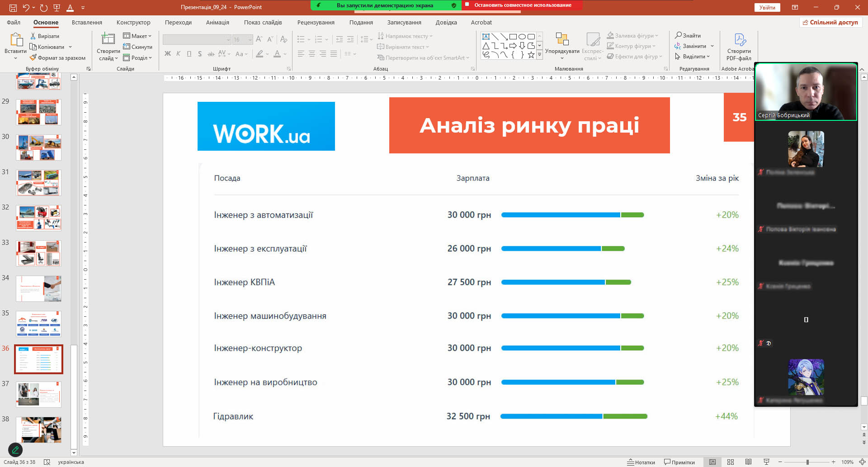Viewport: 868px width, 467px height.
Task: Expand the shapes gallery more arrow
Action: [539, 55]
